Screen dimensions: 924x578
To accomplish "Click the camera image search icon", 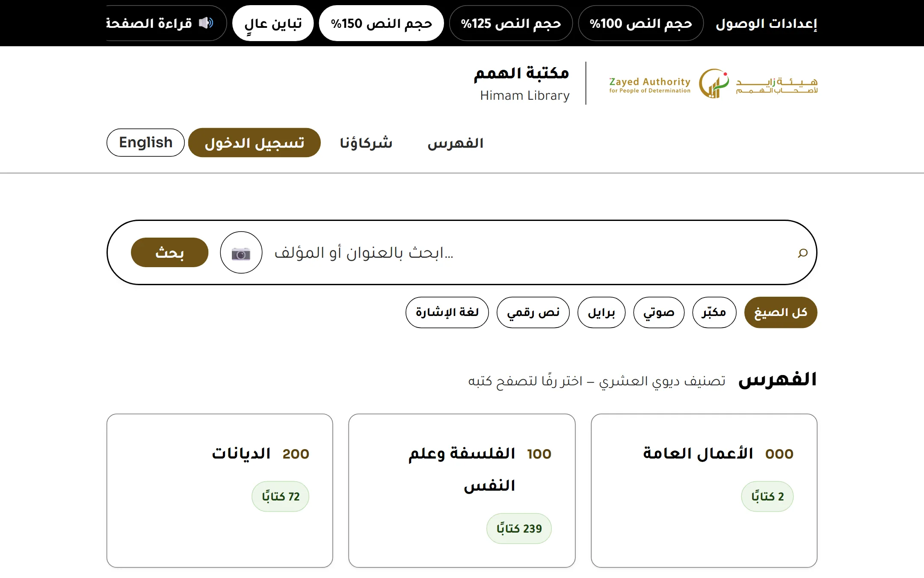I will tap(241, 253).
